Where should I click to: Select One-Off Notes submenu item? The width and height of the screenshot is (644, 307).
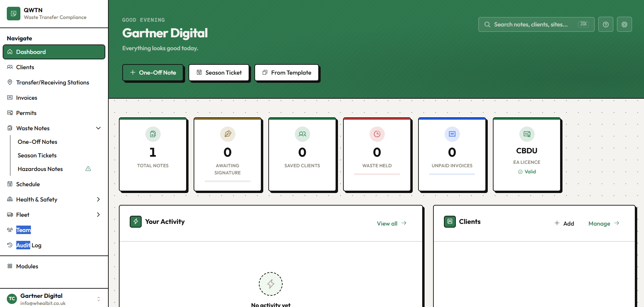point(37,142)
